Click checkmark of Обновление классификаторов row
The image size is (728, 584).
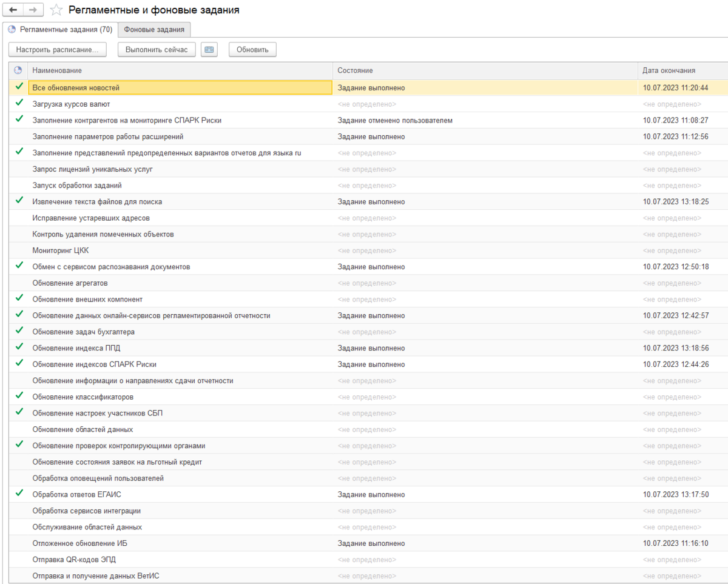pyautogui.click(x=19, y=397)
